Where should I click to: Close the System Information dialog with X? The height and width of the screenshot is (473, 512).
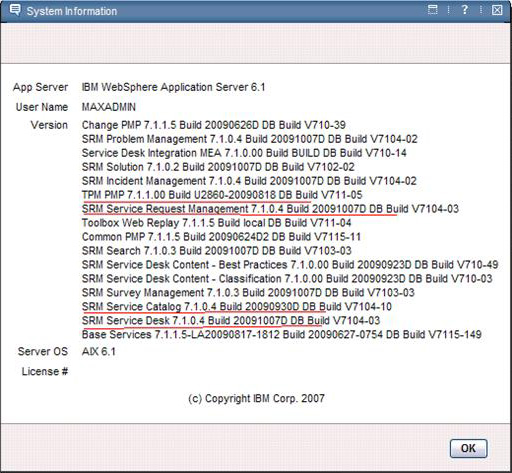(x=497, y=10)
